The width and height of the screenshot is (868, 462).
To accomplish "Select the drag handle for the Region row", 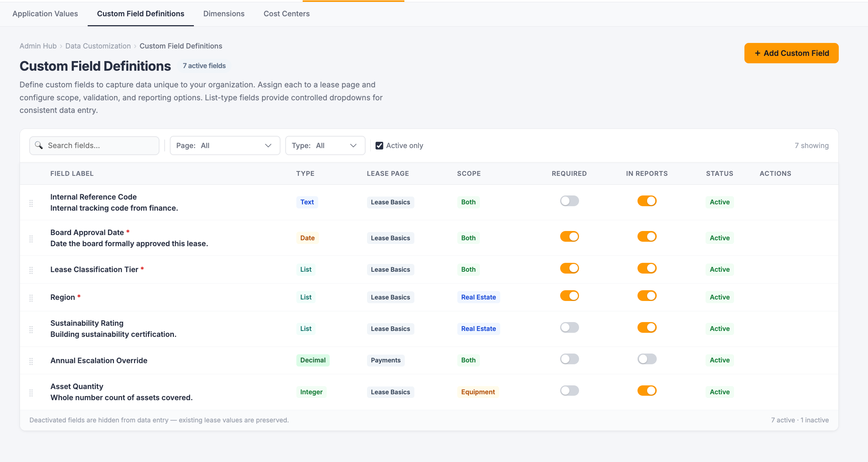I will pos(31,297).
